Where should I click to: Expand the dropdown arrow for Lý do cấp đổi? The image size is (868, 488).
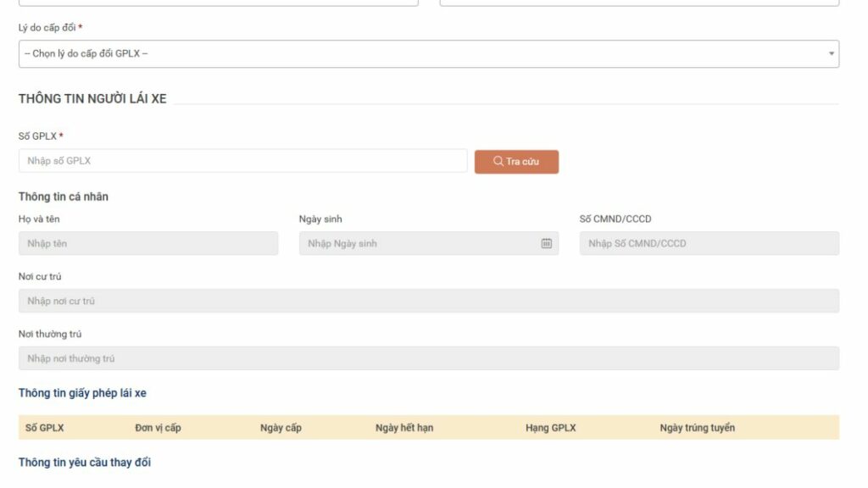[831, 54]
